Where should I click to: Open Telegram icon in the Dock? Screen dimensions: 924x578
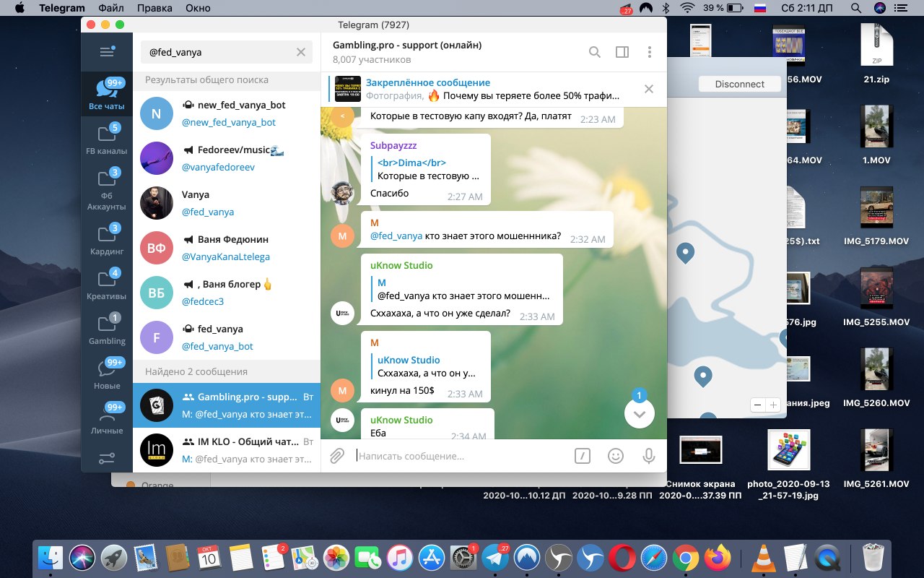495,558
